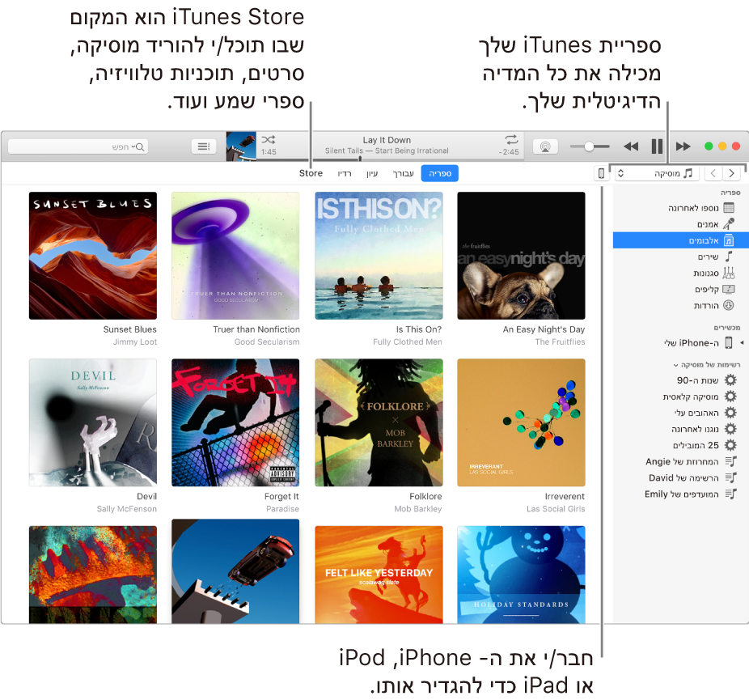
Task: Toggle the shuffle icon in the player
Action: pos(268,139)
